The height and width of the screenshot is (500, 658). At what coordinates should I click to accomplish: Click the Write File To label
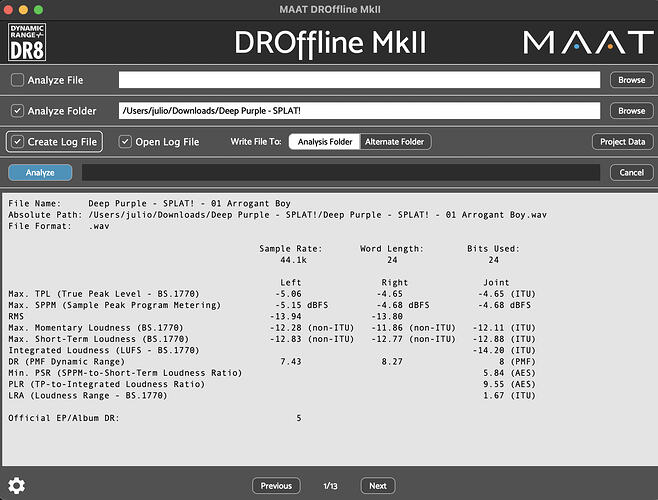coord(256,142)
